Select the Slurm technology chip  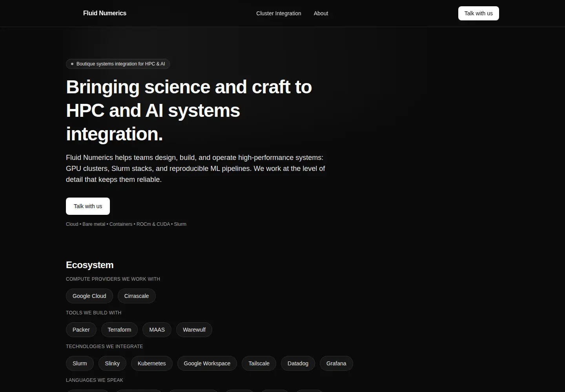click(80, 363)
